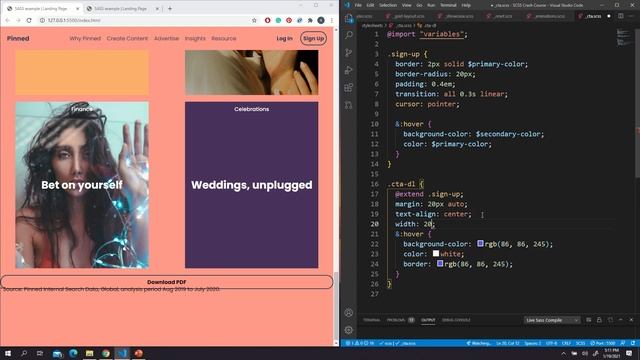Screen dimensions: 640x360
Task: Open the Chrome extensions puzzle icon
Action: point(310,20)
